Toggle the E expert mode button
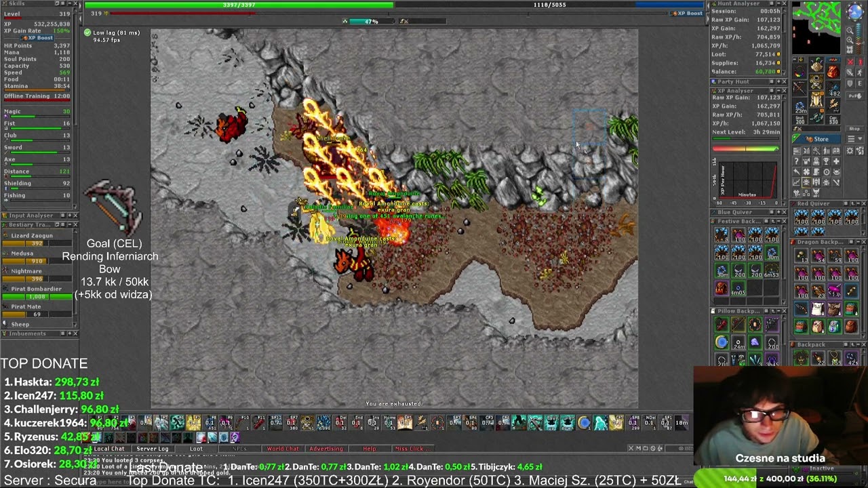This screenshot has width=868, height=488. pos(860,83)
